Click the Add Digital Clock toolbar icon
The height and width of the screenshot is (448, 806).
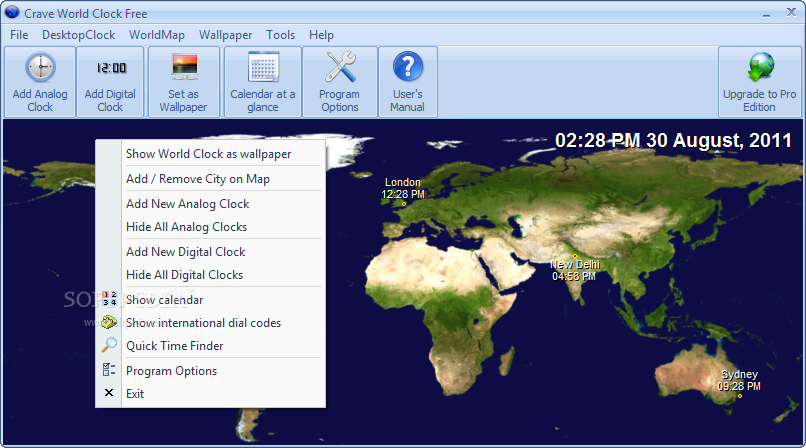coord(111,68)
